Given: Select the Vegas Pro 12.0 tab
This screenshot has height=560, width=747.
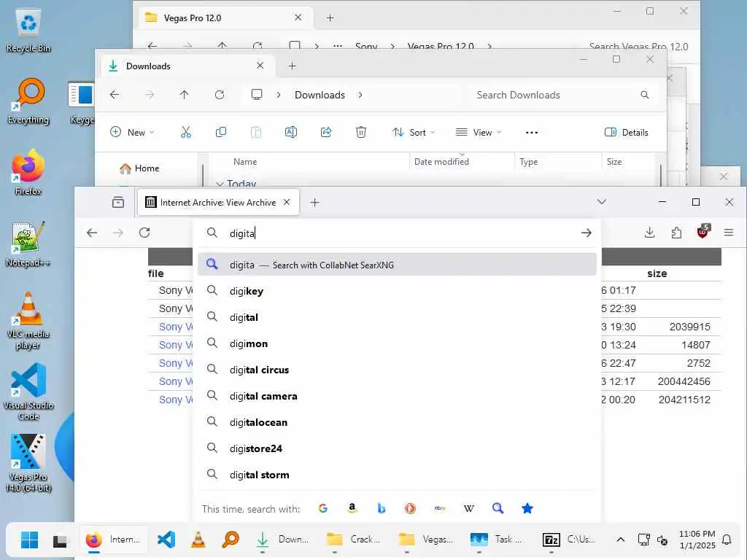Looking at the screenshot, I should click(x=226, y=17).
